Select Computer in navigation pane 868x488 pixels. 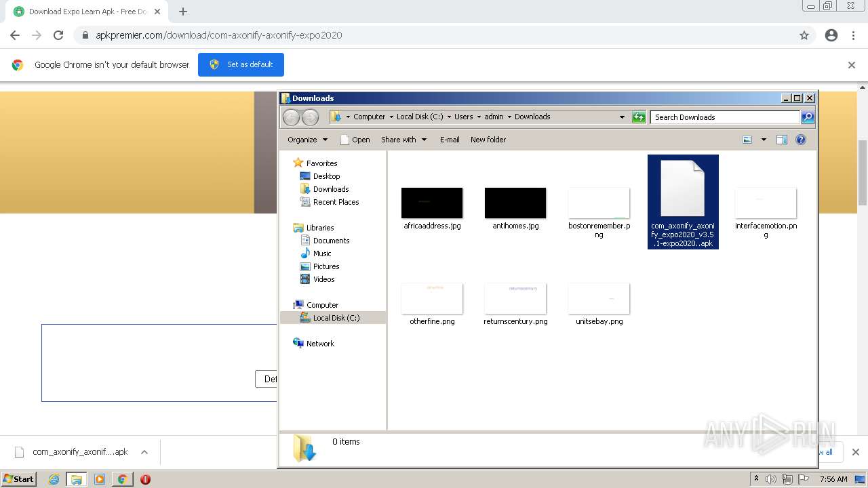tap(322, 305)
